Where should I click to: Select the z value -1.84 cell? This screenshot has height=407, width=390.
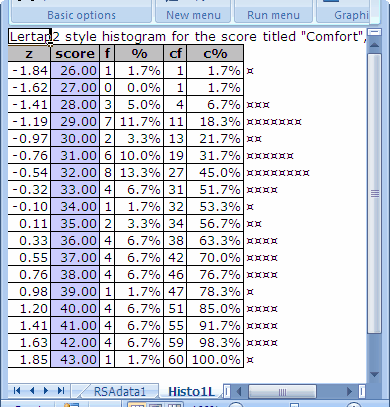[29, 70]
